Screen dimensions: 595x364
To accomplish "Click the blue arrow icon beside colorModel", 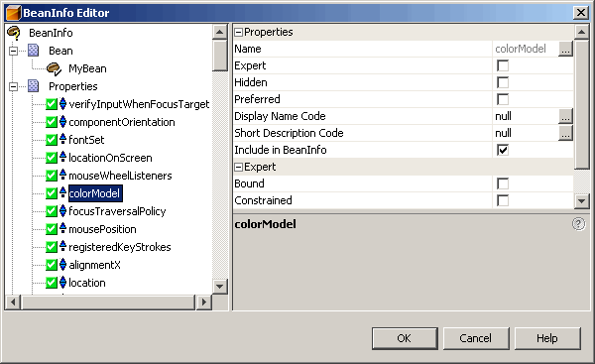I will coord(63,192).
